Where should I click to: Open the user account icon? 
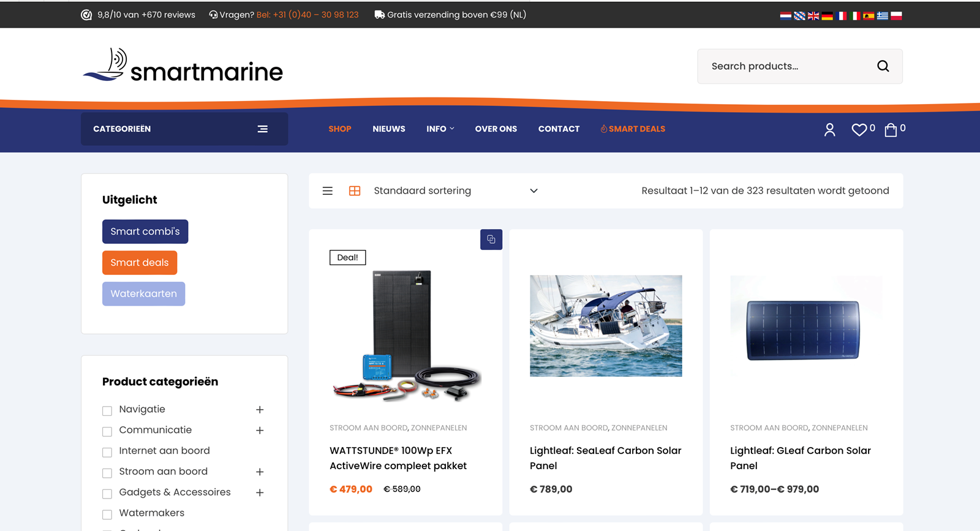click(829, 129)
